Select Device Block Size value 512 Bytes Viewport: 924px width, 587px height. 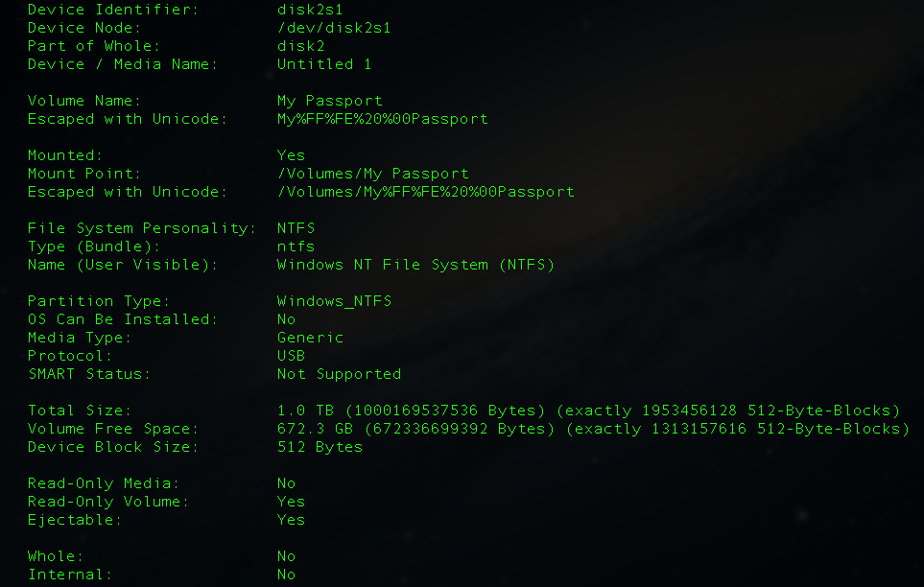[320, 447]
